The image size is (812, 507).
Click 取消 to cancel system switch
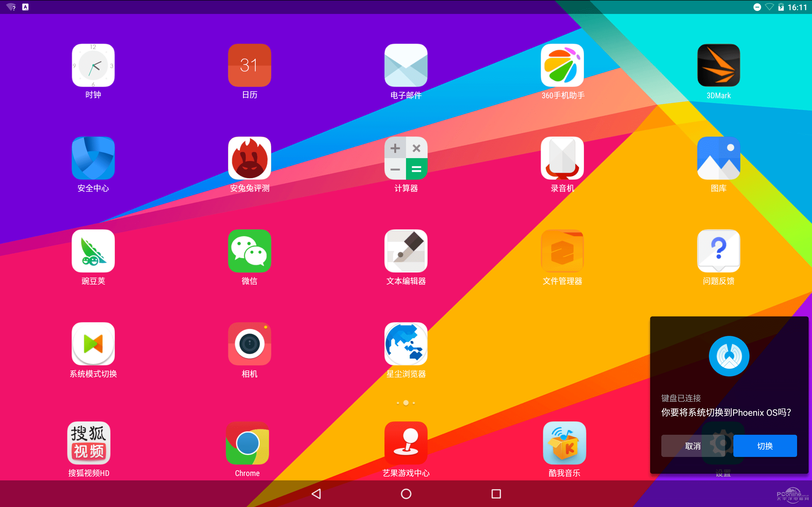693,446
